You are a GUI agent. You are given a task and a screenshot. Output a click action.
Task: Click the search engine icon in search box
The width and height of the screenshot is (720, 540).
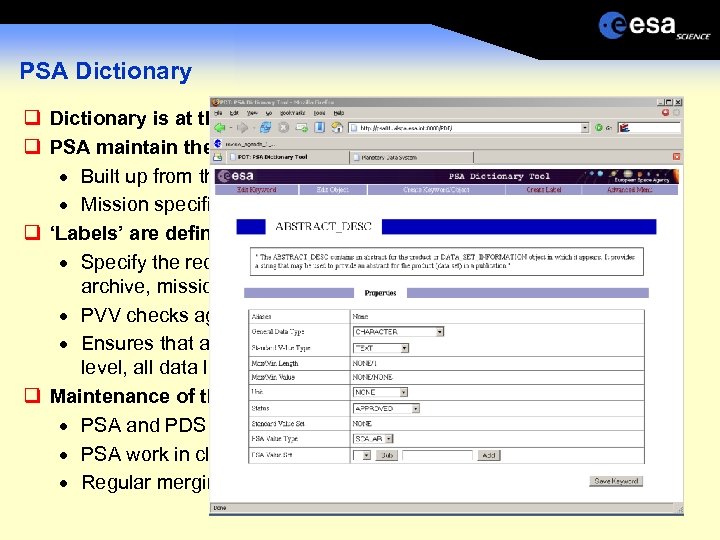coord(624,128)
